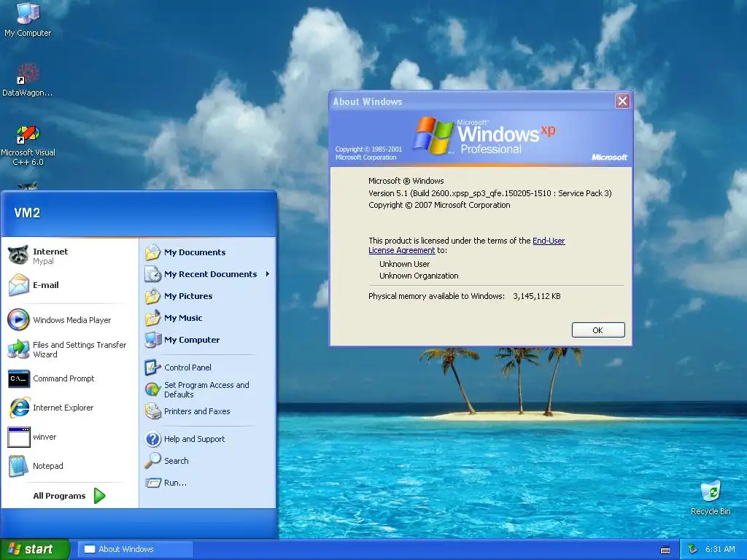
Task: Open E-mail from the Start menu
Action: [71, 285]
